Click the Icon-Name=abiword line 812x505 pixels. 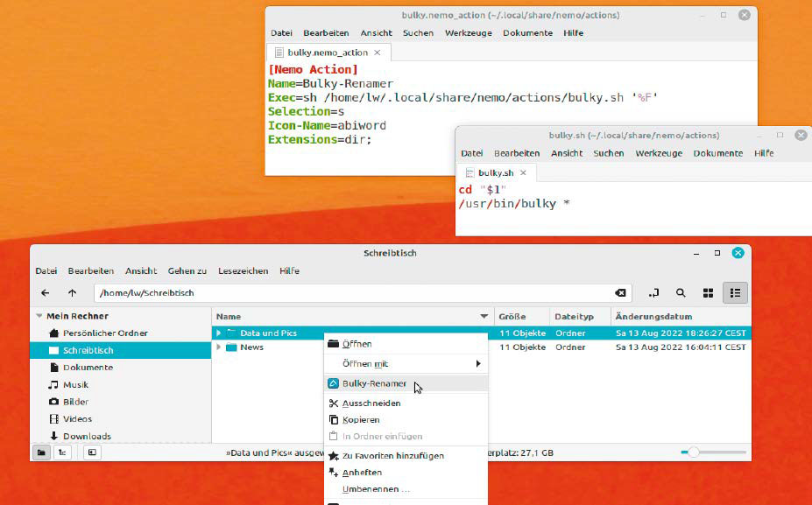coord(327,125)
